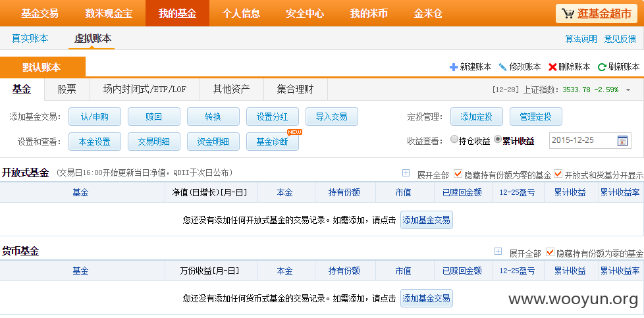Screen dimensions: 644x318
Task: Click the 展开全部 plus icon for 开放式基金
Action: coord(406,173)
